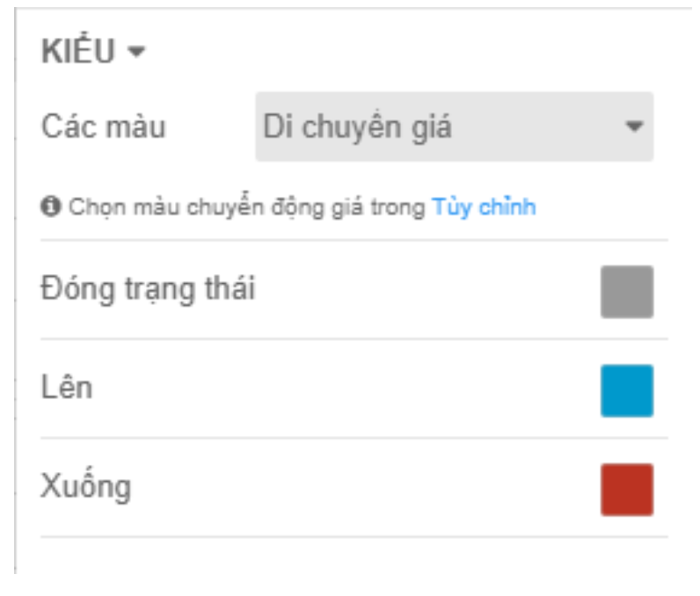
Task: Change the red color swatch for Xuống
Action: coord(627,490)
